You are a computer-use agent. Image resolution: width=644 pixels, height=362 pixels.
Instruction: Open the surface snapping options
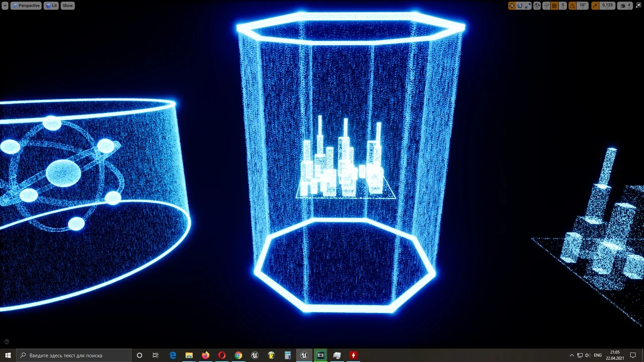[x=546, y=6]
